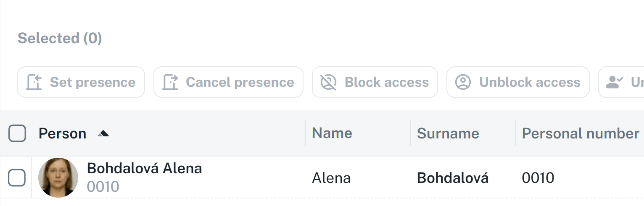This screenshot has width=644, height=206.
Task: Select the checkbox for Bohdalová Alena's row
Action: (x=17, y=178)
